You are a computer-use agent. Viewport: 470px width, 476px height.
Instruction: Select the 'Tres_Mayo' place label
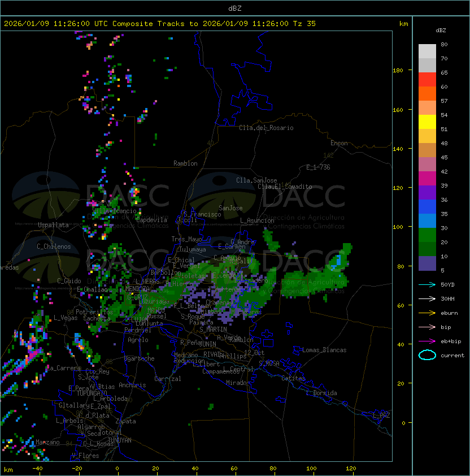click(186, 239)
